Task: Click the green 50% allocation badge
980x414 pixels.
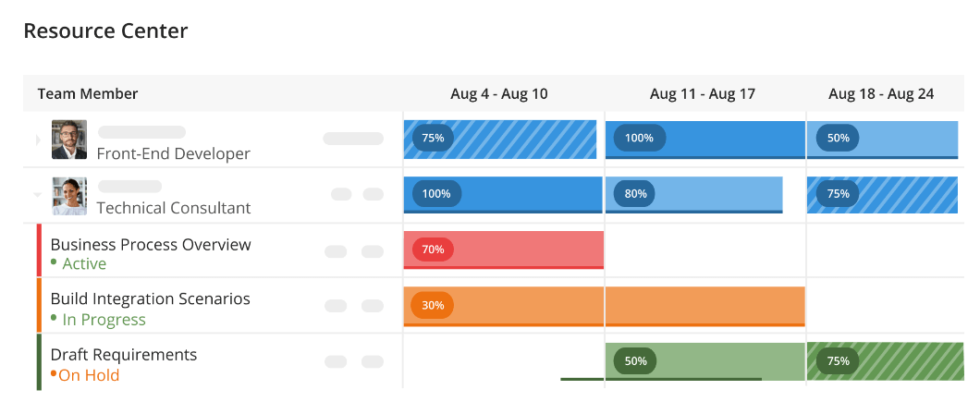Action: 635,361
